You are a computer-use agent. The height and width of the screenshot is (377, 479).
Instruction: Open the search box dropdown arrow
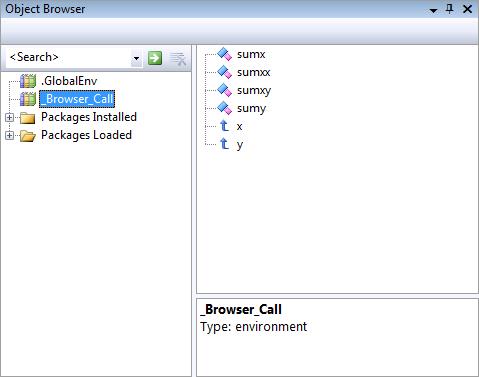click(x=136, y=59)
